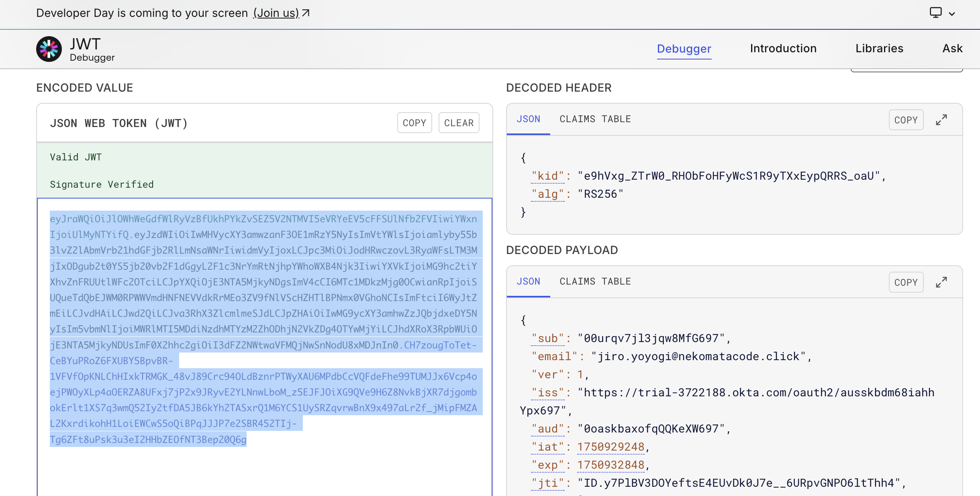This screenshot has height=496, width=980.
Task: Open the Introduction navigation item
Action: point(783,48)
